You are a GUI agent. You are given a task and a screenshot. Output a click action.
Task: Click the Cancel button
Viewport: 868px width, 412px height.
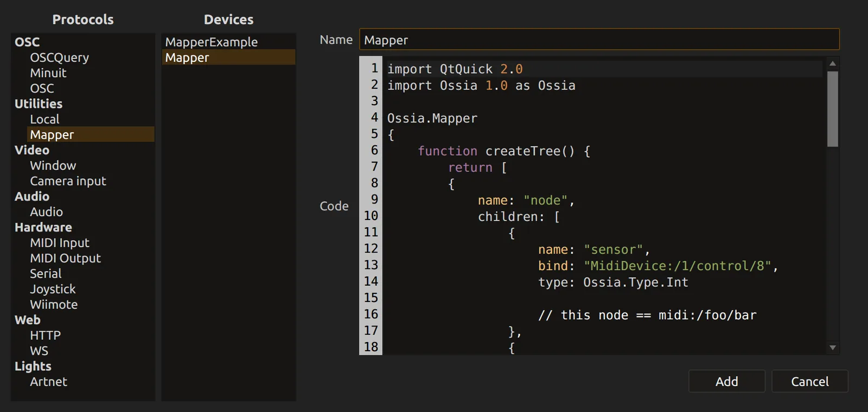[809, 381]
